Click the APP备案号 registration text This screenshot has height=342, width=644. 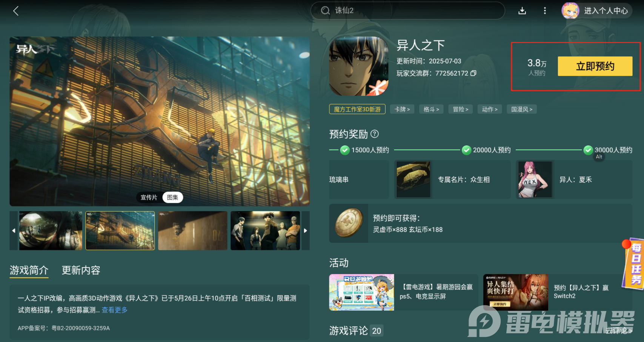[x=64, y=328]
